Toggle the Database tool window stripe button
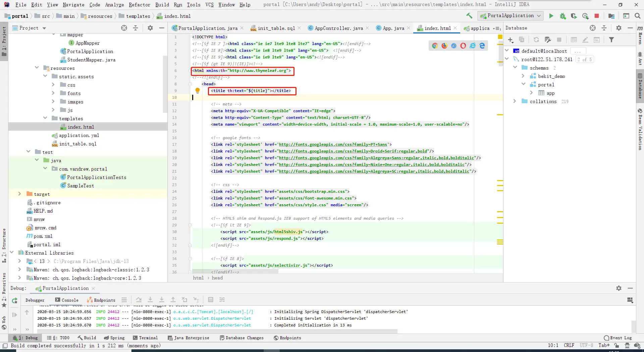644x352 pixels. tap(640, 86)
